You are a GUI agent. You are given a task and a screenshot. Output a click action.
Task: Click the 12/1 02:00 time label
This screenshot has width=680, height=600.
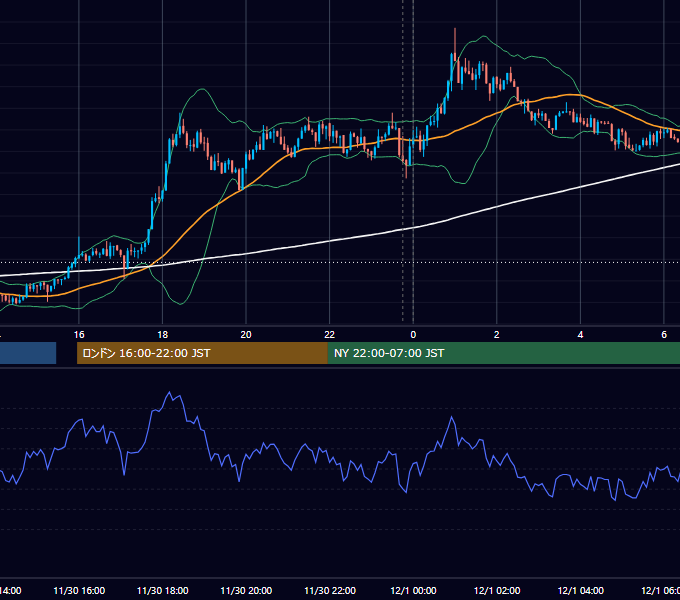click(497, 591)
